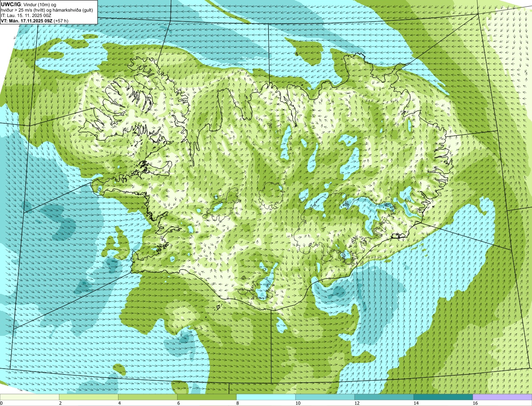Click the light yellow-green 2–4 legend swatch
This screenshot has width=532, height=406.
tap(89, 397)
